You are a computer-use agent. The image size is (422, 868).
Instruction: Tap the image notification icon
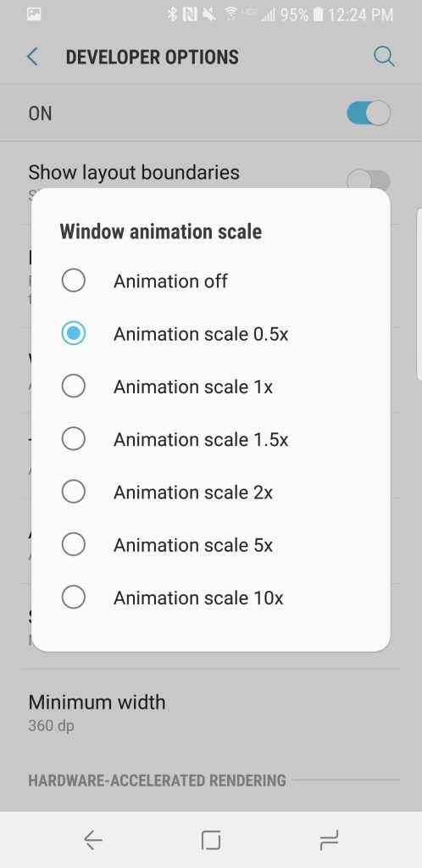[34, 15]
